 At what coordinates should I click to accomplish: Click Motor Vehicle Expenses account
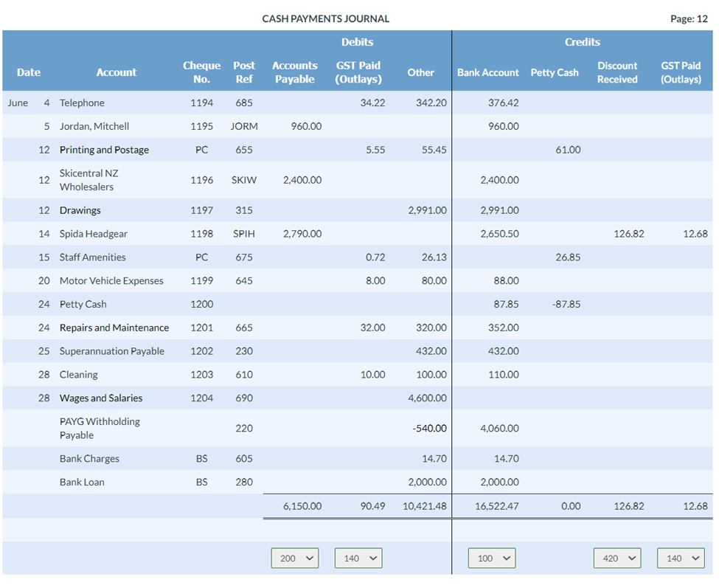(111, 280)
